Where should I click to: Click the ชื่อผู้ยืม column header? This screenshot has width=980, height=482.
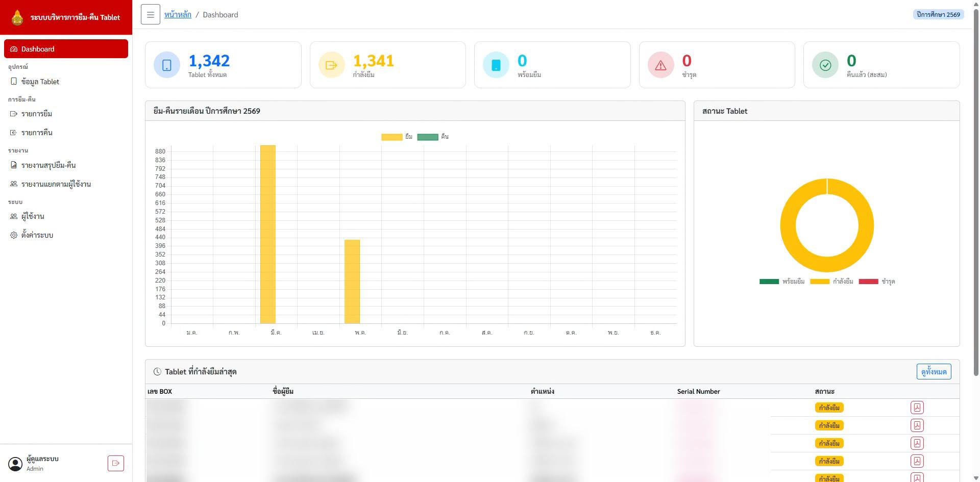tap(283, 391)
